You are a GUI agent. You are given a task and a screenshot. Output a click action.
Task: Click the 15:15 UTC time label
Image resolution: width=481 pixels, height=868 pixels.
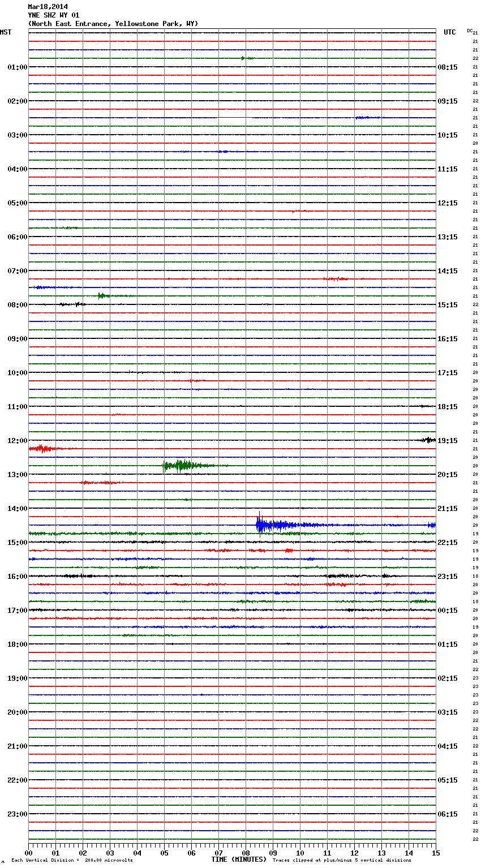point(448,305)
